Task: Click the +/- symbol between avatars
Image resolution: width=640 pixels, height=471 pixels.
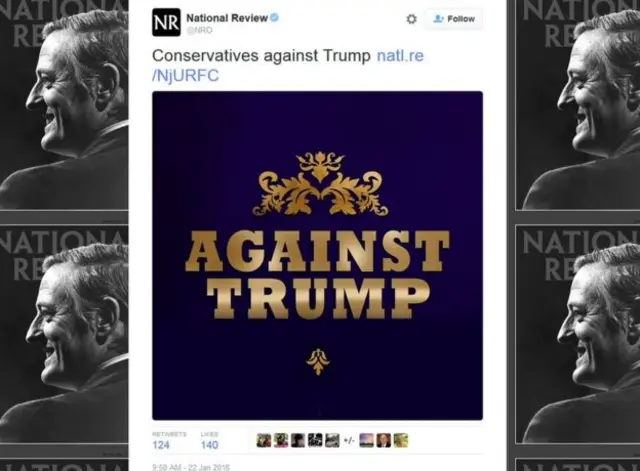Action: (349, 440)
